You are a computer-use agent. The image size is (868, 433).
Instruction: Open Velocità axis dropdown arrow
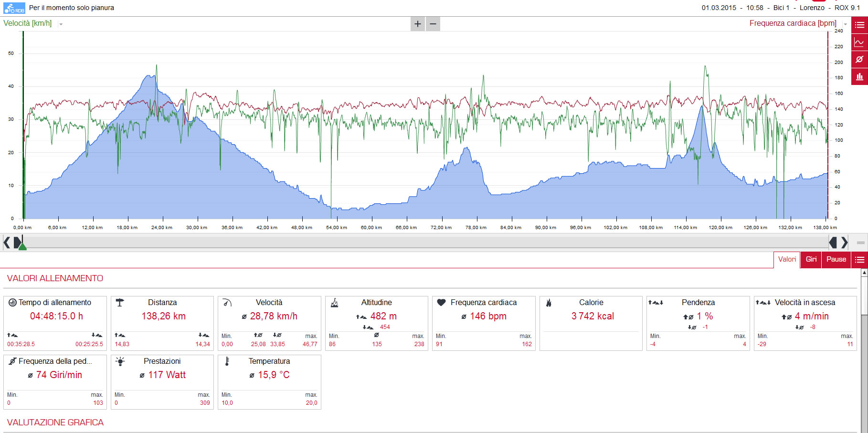(x=61, y=24)
